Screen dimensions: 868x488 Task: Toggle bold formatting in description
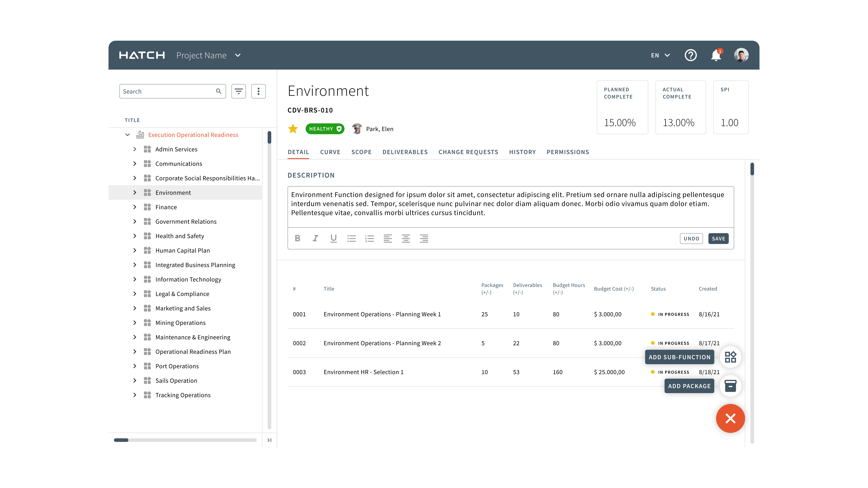click(x=297, y=238)
